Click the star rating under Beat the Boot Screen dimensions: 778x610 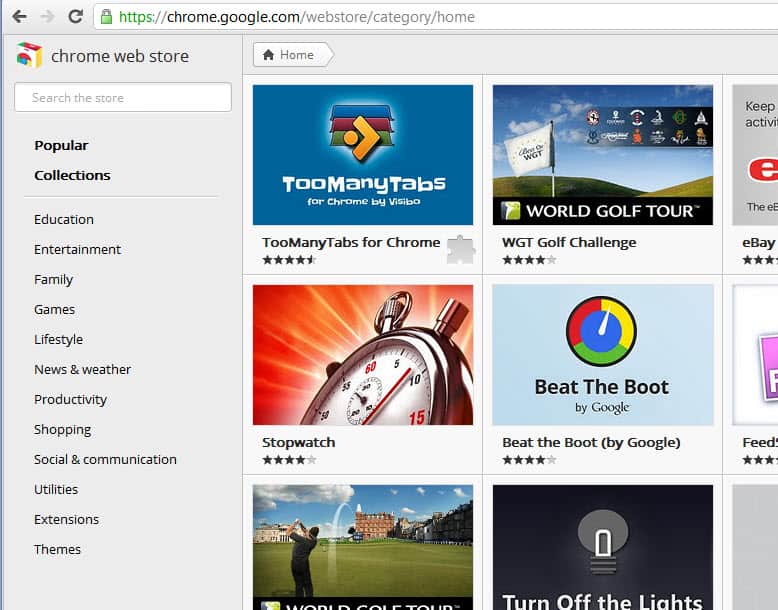click(529, 460)
